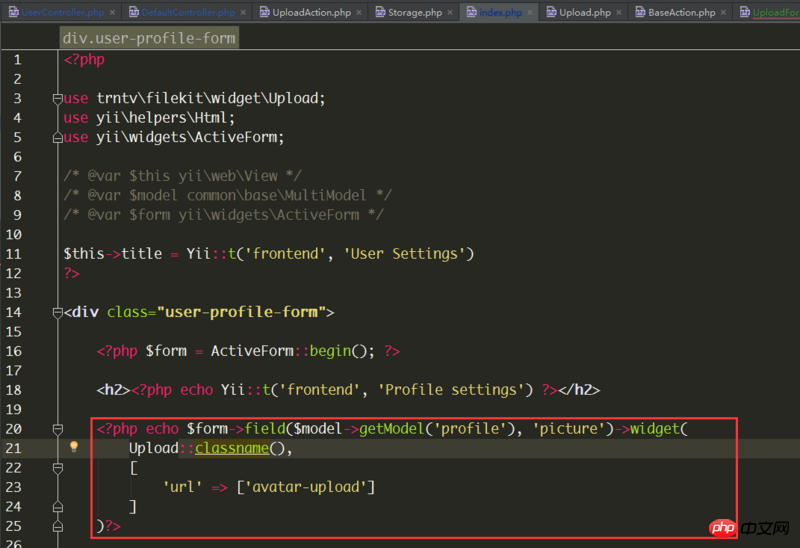800x548 pixels.
Task: Close the index.php tab
Action: (532, 12)
